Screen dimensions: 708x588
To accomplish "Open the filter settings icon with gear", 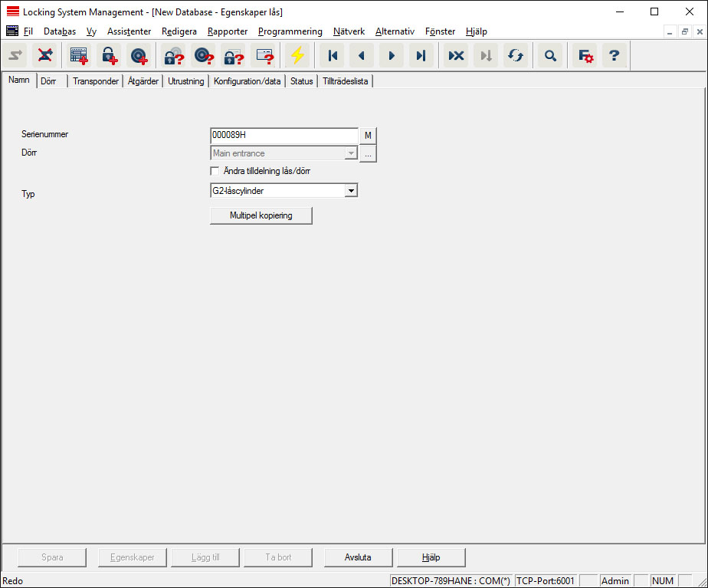I will [x=585, y=56].
